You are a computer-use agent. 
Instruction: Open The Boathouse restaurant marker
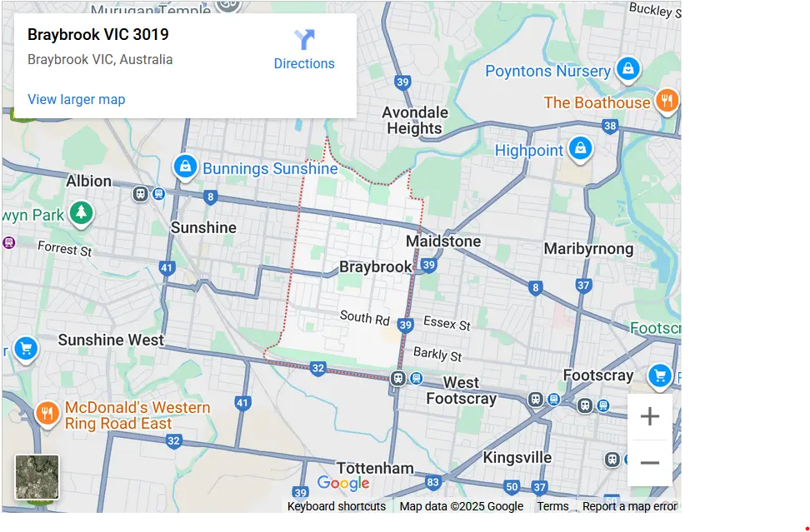tap(668, 102)
